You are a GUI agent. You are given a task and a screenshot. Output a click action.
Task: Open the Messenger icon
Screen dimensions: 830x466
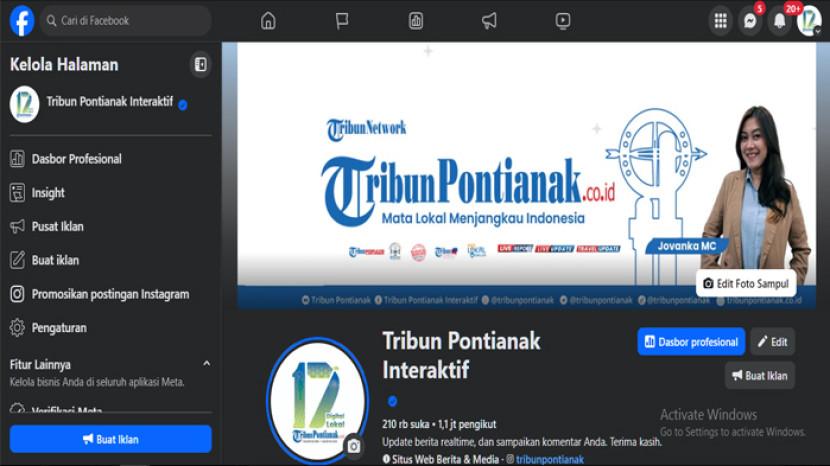pos(750,21)
